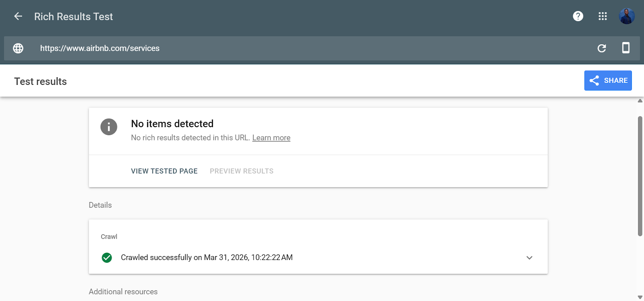644x301 pixels.
Task: Click the URL field showing airbnb.com/services
Action: [x=99, y=48]
